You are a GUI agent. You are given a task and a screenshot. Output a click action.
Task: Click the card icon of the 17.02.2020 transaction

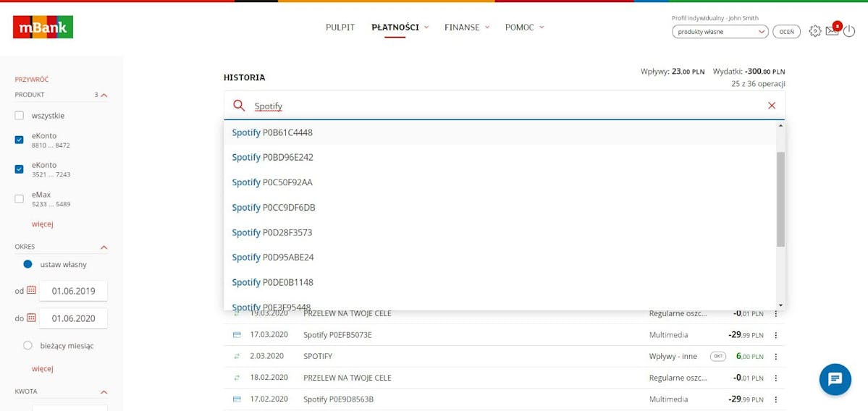[x=237, y=399]
